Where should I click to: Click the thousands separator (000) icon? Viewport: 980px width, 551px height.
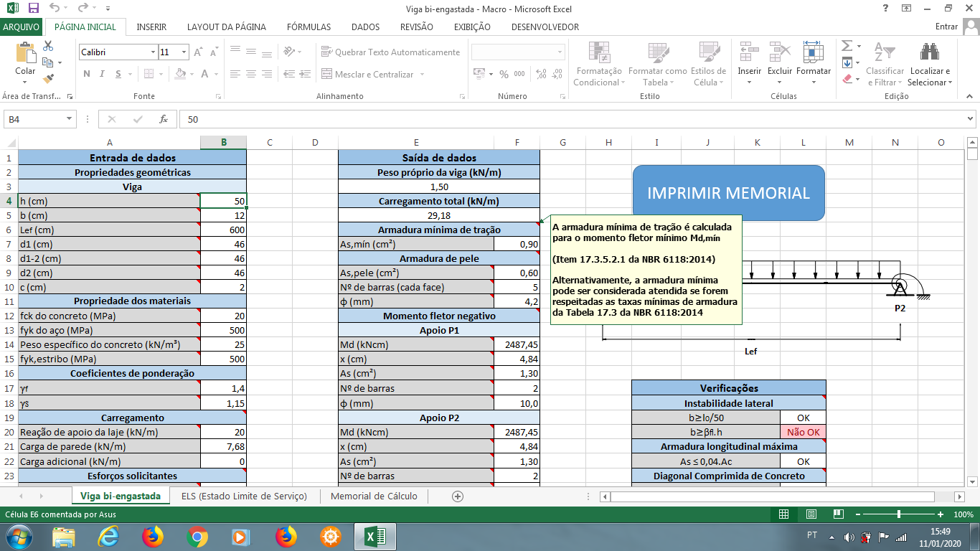(x=519, y=74)
